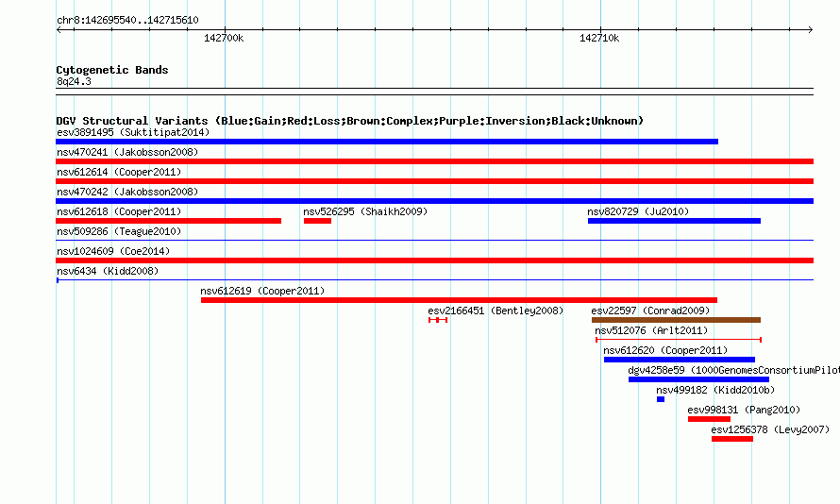Click the nsv470242 (Jakobsson2008) label
The image size is (840, 504).
[x=127, y=192]
